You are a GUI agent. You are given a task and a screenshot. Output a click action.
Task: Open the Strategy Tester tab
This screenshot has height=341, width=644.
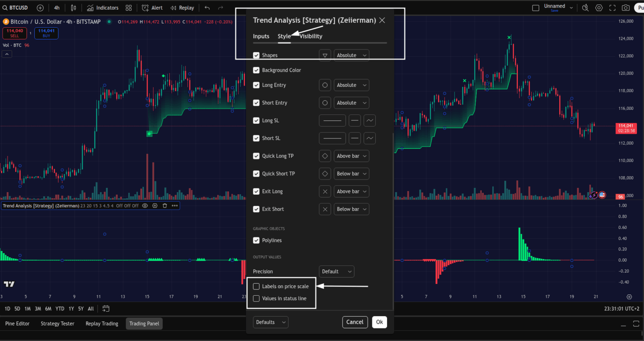pos(57,323)
